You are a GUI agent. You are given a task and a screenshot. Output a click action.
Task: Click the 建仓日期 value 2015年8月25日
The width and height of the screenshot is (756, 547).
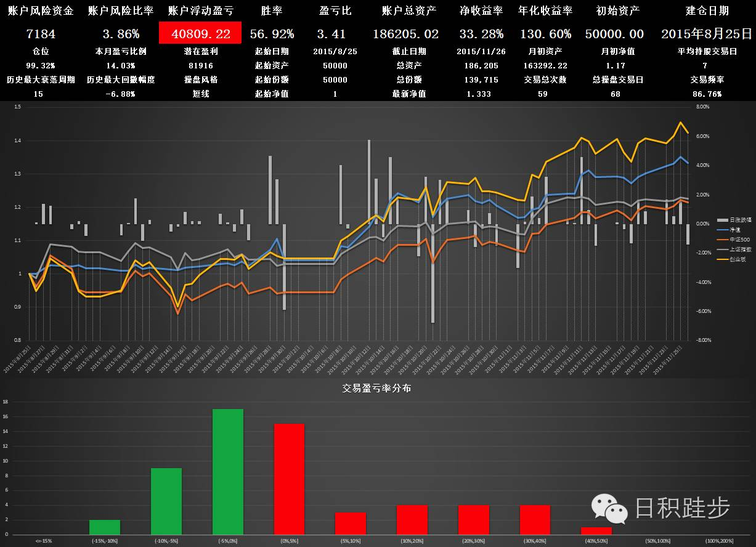(706, 34)
